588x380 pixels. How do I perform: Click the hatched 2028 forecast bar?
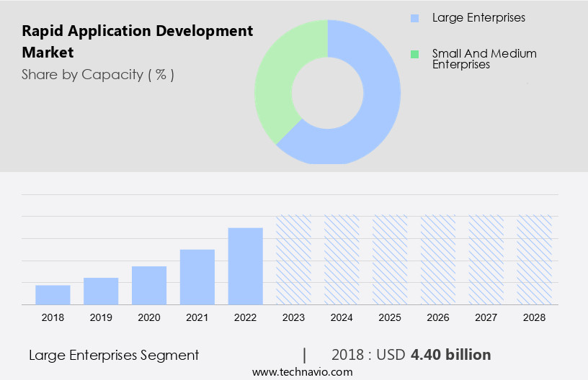pyautogui.click(x=535, y=260)
